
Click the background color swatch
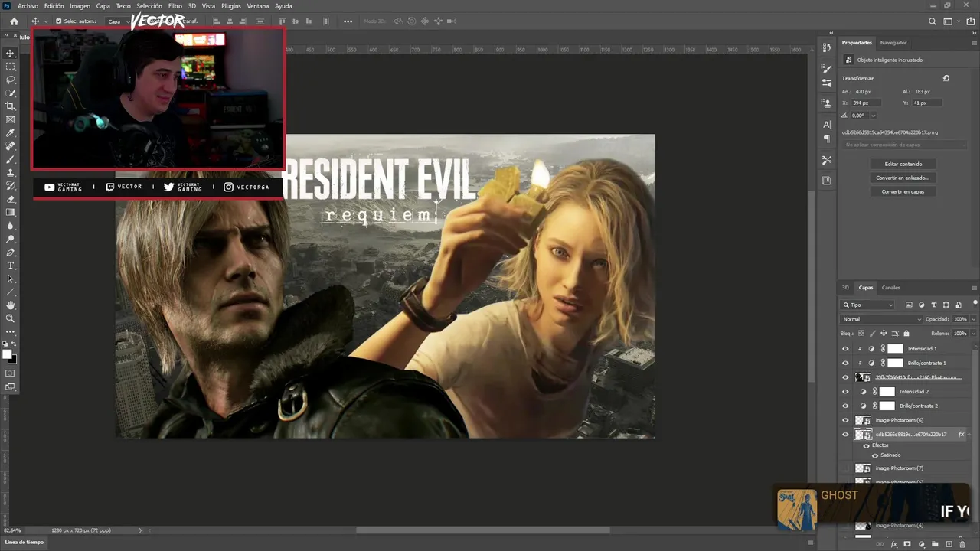point(13,358)
